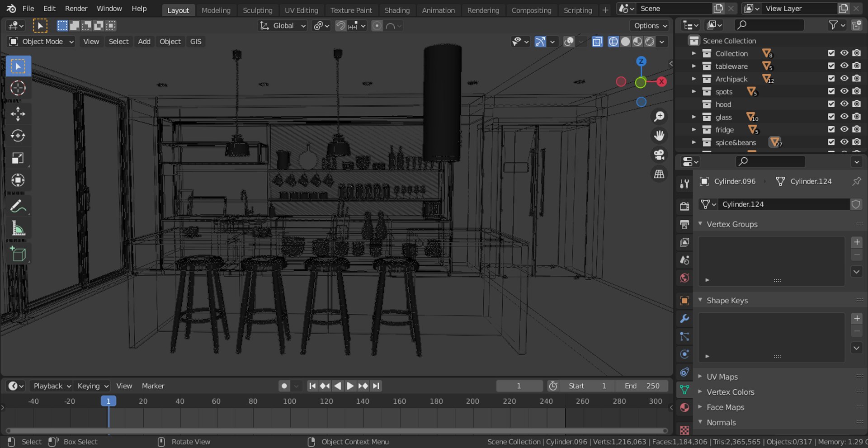The height and width of the screenshot is (448, 868).
Task: Choose the Annotate tool
Action: [x=18, y=207]
